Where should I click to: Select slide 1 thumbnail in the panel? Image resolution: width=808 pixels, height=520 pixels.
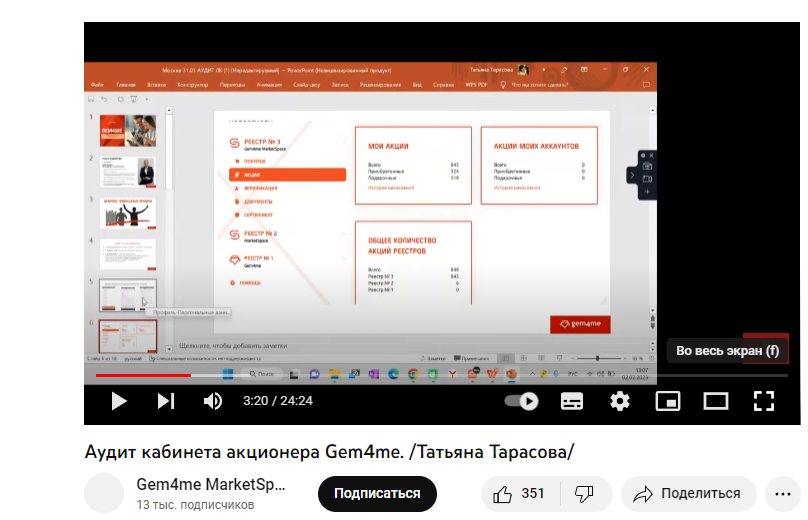coord(128,131)
